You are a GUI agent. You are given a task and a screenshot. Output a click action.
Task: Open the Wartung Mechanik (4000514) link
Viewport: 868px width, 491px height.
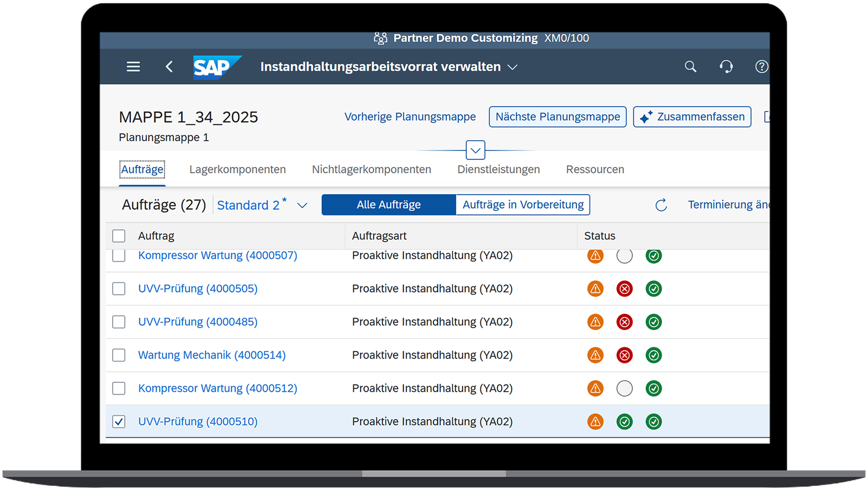pos(212,355)
